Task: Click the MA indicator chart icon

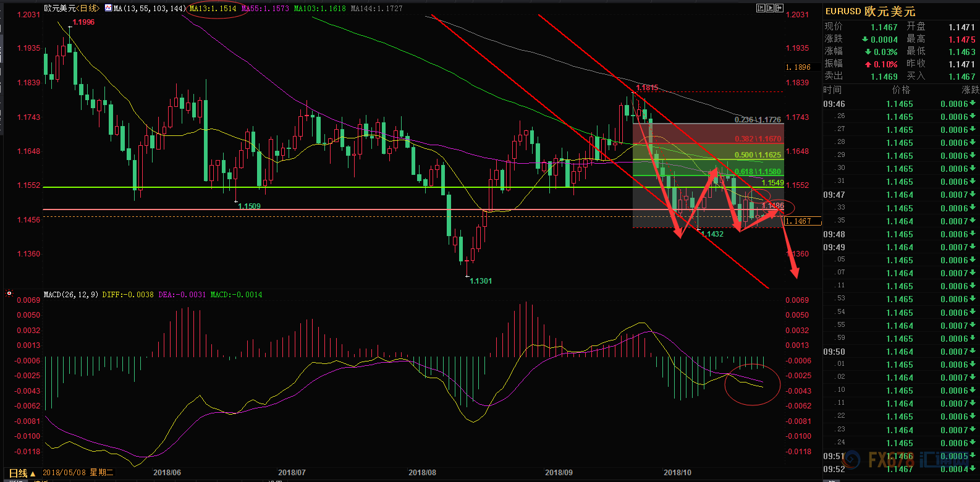Action: point(108,8)
